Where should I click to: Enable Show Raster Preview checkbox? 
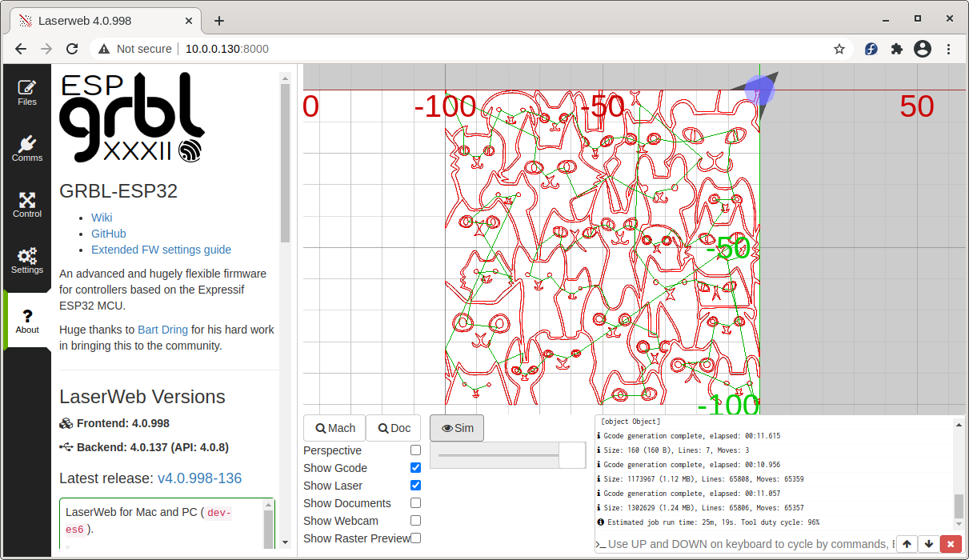[415, 538]
